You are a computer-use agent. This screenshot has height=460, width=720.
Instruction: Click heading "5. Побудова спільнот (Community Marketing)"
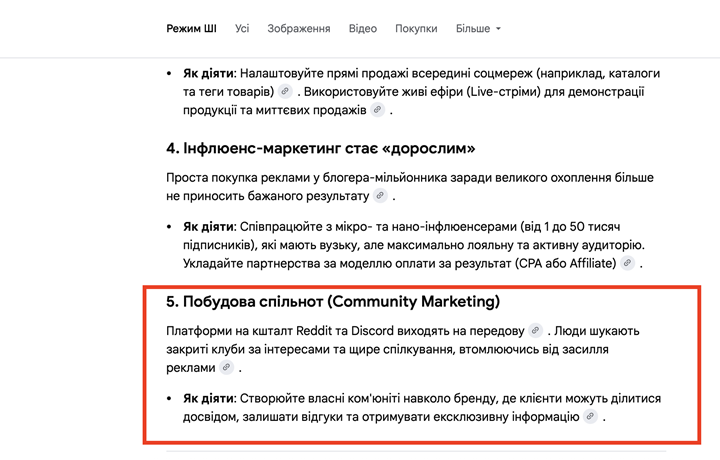333,302
